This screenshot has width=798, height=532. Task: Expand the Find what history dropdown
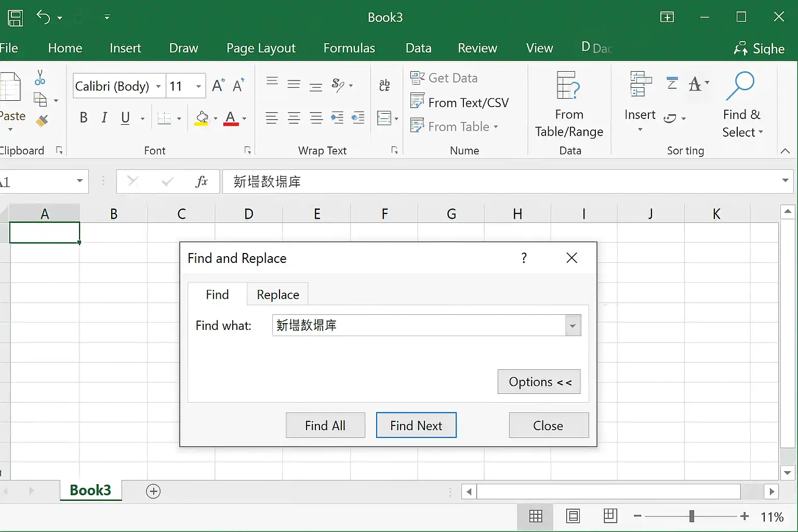click(x=573, y=326)
